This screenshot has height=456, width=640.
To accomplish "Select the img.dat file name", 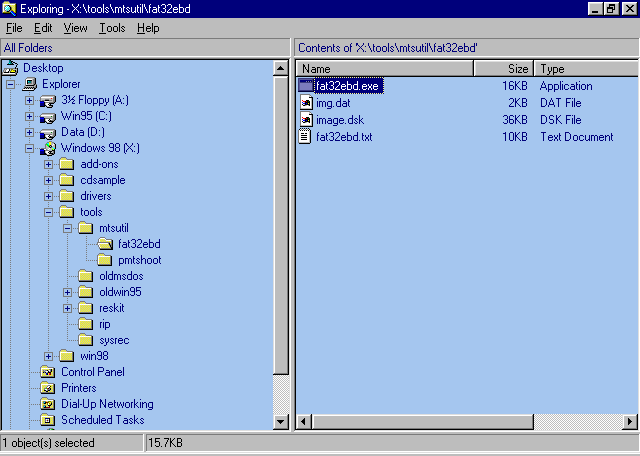I will [333, 103].
